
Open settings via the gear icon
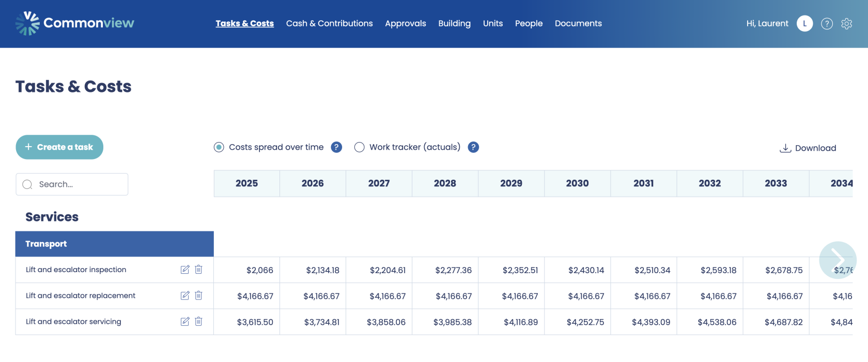click(846, 24)
